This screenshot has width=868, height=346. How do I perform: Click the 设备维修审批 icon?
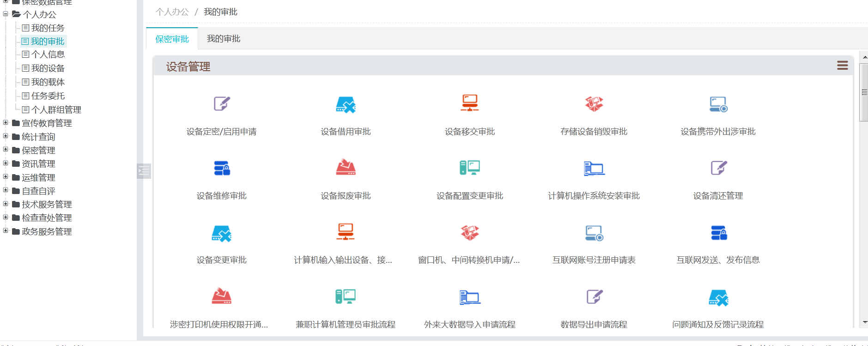(x=222, y=168)
